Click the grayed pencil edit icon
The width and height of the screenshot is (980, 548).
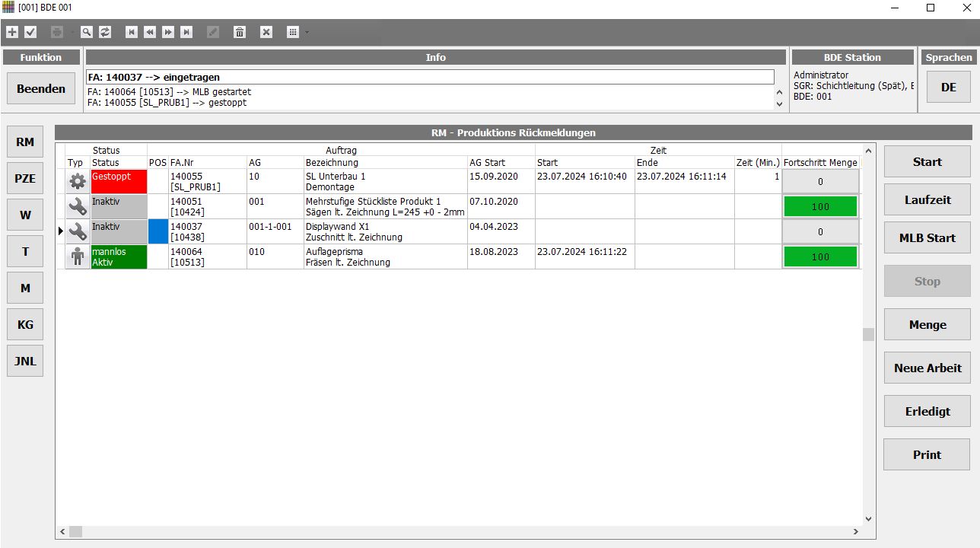tap(213, 32)
